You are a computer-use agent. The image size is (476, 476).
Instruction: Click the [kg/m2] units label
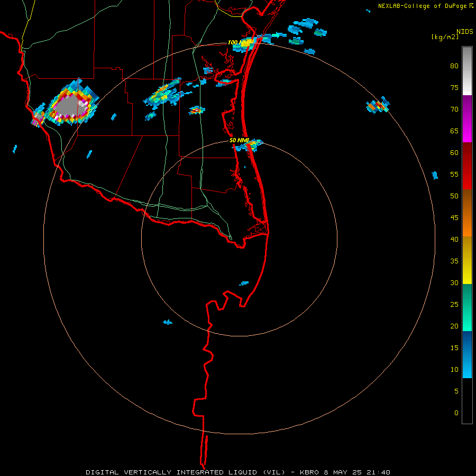[x=445, y=37]
